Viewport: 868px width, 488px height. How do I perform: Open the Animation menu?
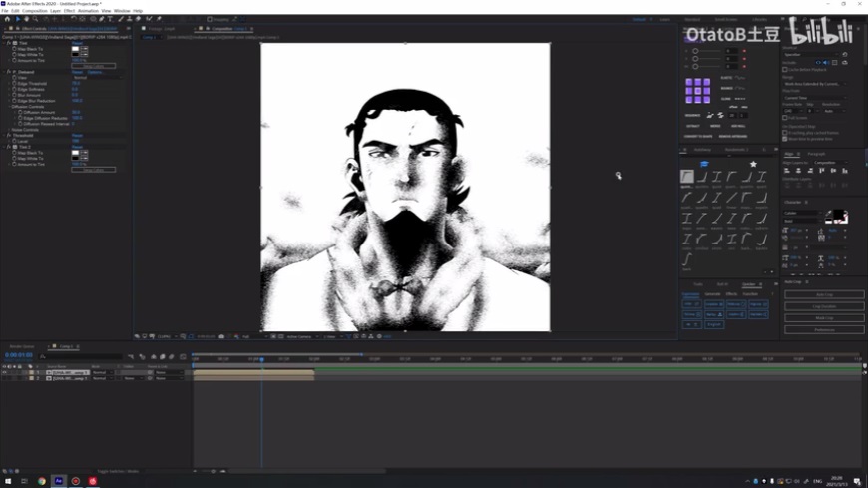point(88,11)
